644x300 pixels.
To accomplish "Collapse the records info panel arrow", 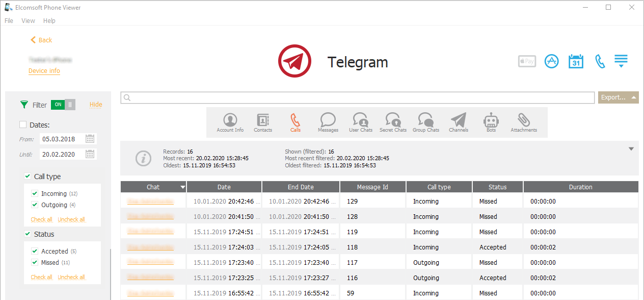I will pos(631,149).
